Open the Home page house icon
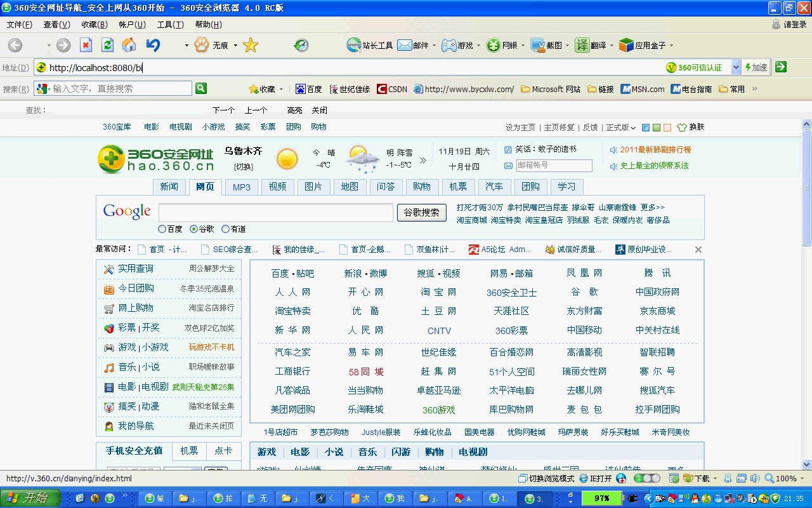The image size is (812, 508). [129, 45]
